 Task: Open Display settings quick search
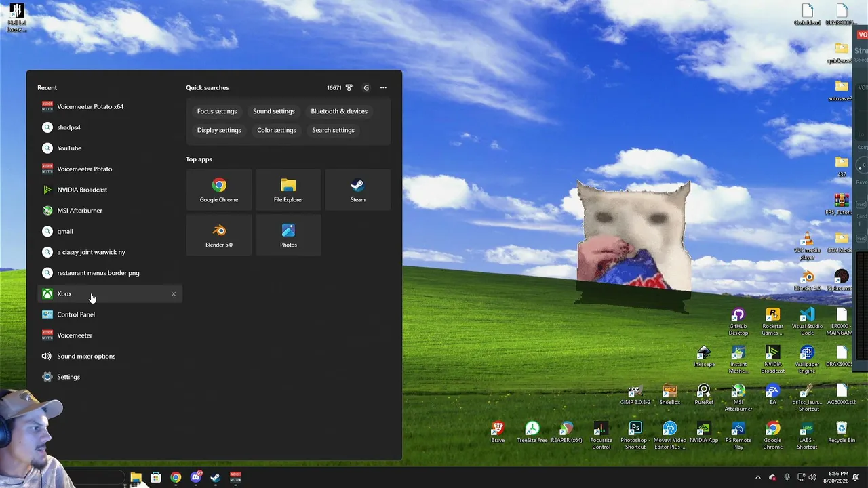[x=219, y=130]
